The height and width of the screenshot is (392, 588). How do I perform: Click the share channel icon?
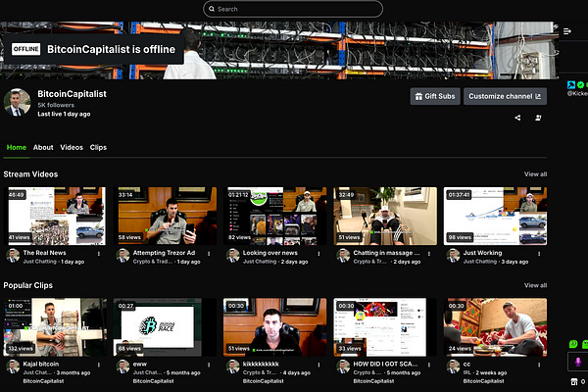click(517, 118)
